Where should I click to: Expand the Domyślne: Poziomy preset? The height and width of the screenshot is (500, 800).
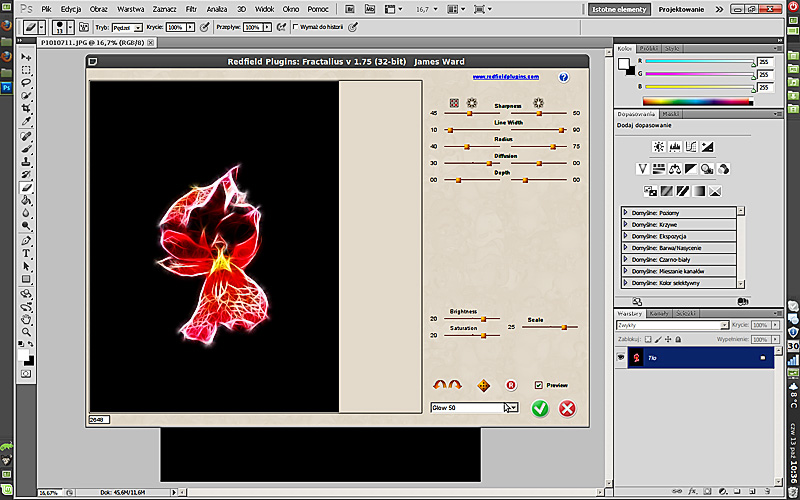[x=626, y=212]
